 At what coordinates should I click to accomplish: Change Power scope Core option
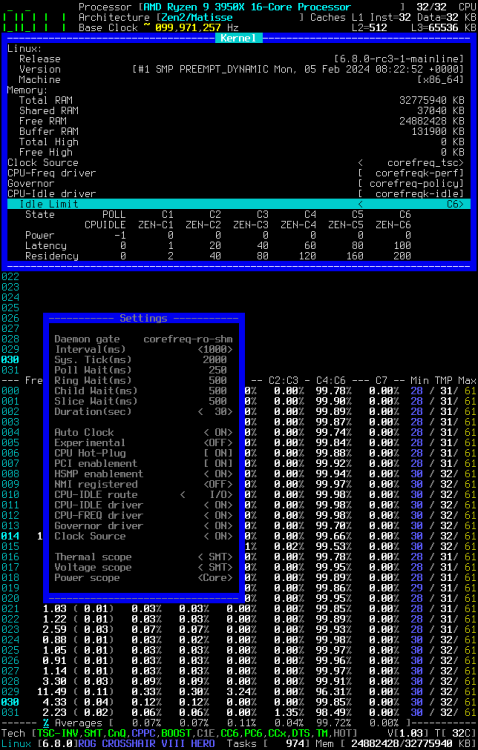tap(215, 578)
